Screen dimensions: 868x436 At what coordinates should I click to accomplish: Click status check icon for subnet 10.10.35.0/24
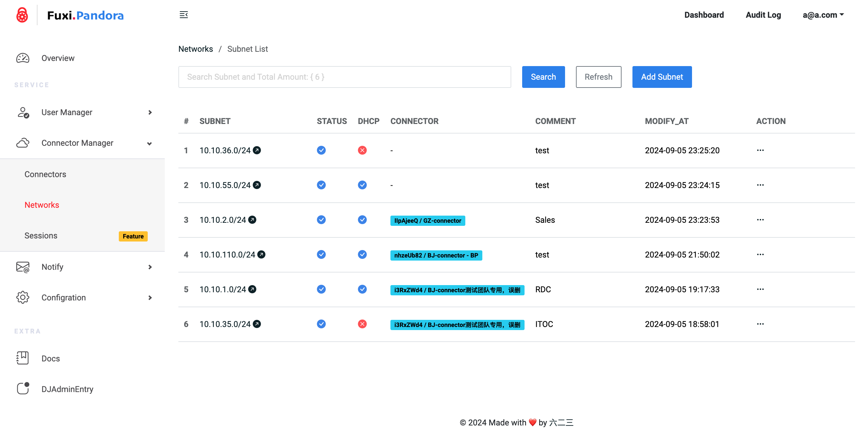pos(321,324)
